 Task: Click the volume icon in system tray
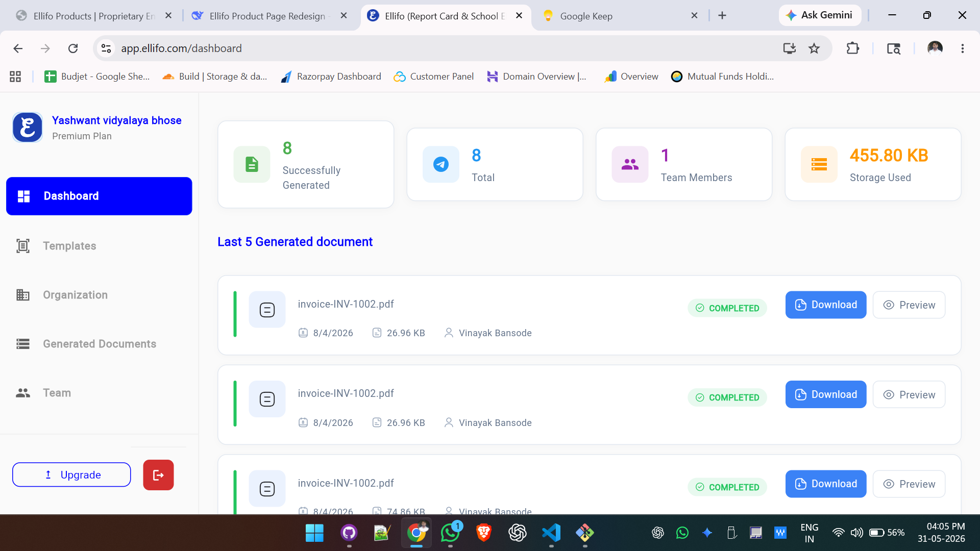tap(856, 533)
